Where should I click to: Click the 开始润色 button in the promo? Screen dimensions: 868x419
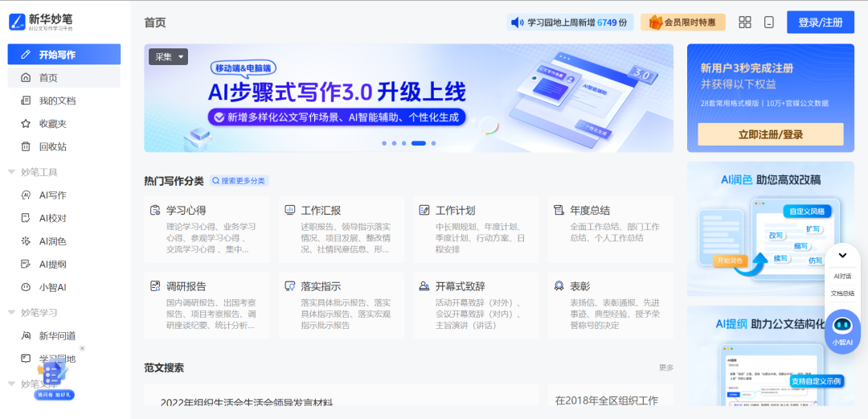[730, 260]
